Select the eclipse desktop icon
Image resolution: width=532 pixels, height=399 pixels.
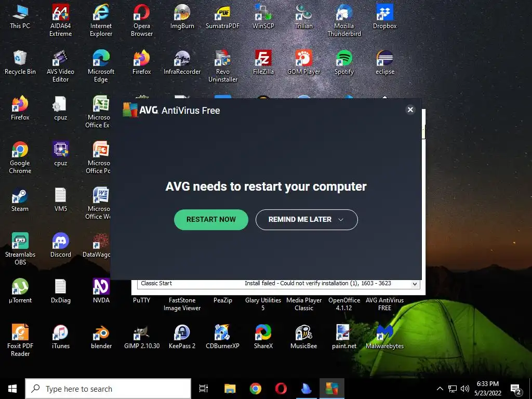385,63
